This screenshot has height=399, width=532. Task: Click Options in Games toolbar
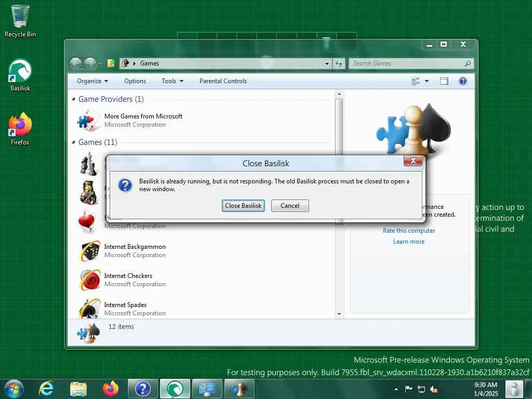tap(135, 81)
